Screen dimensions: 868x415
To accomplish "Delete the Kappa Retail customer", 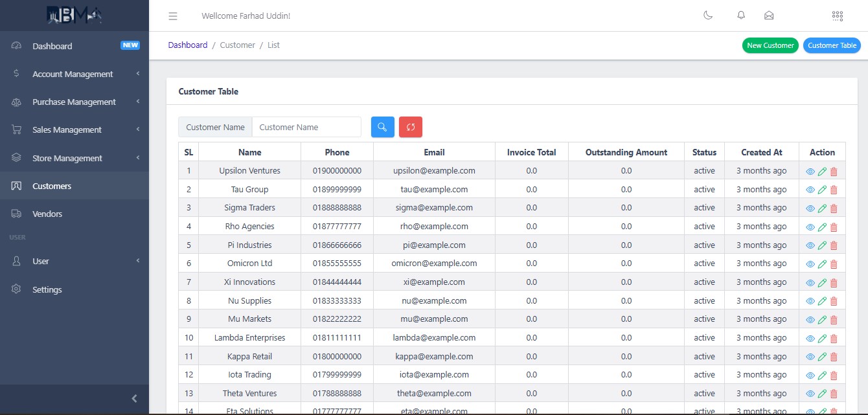I will coord(834,357).
